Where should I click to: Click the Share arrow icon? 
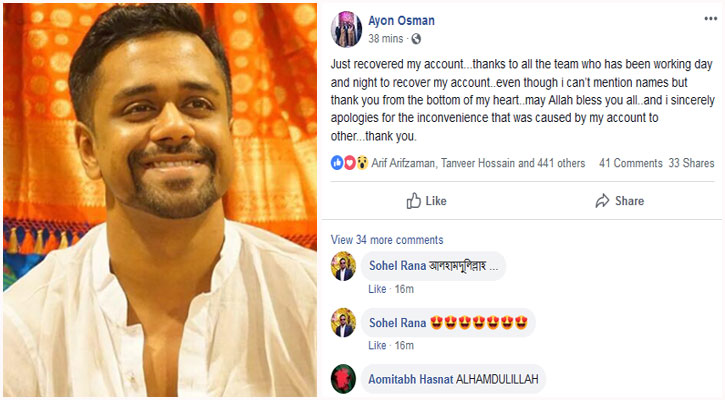[x=602, y=201]
